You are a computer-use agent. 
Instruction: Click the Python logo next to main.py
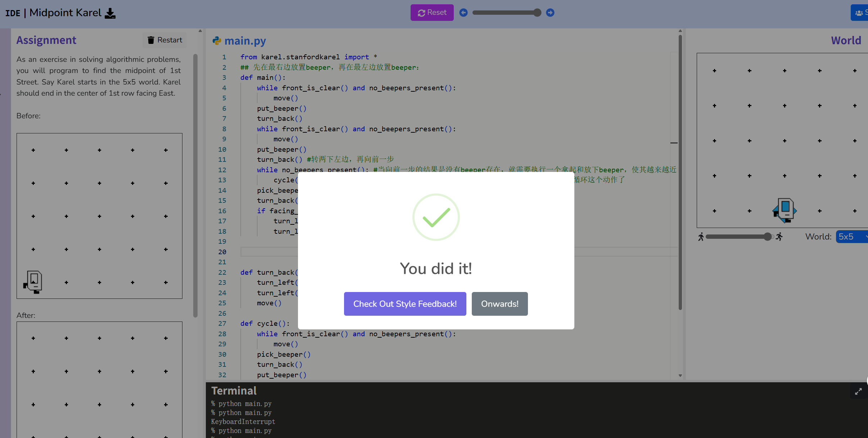[x=217, y=41]
